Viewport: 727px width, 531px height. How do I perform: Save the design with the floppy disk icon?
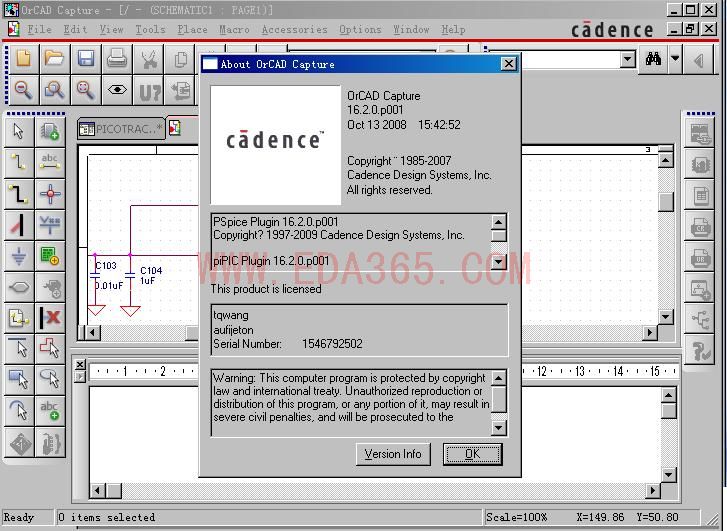click(86, 59)
